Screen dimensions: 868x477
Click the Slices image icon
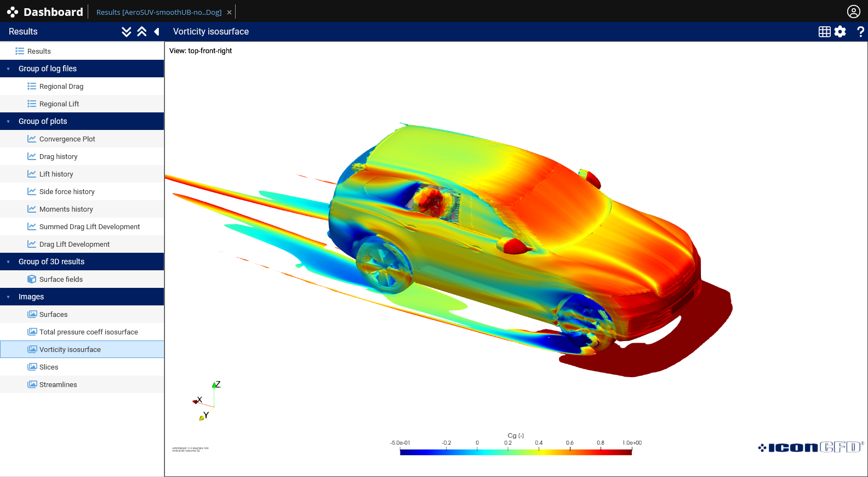(32, 367)
